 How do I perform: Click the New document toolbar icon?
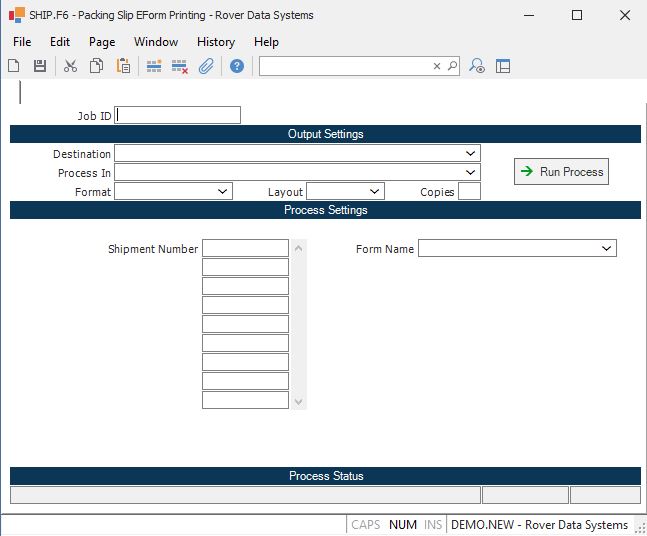(14, 66)
